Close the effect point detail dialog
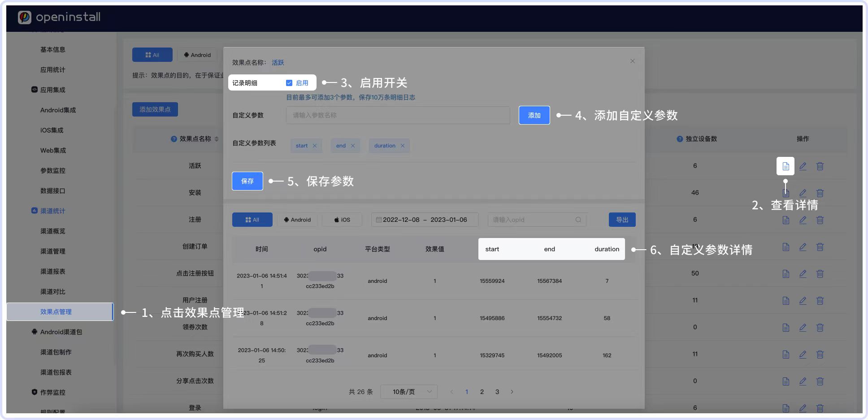The width and height of the screenshot is (868, 420). pos(633,61)
